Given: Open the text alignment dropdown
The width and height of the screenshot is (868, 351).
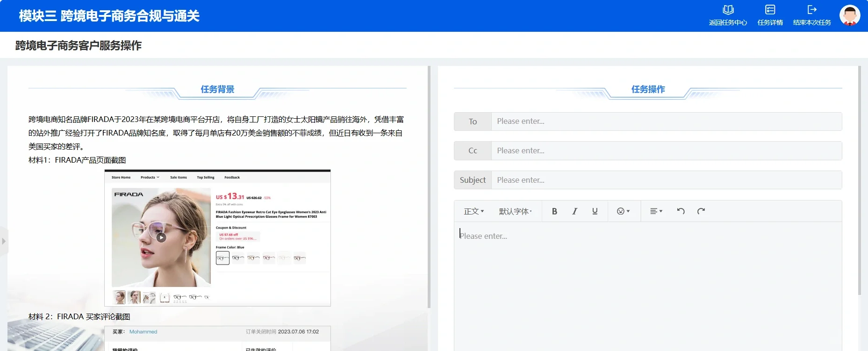Looking at the screenshot, I should click(x=656, y=211).
